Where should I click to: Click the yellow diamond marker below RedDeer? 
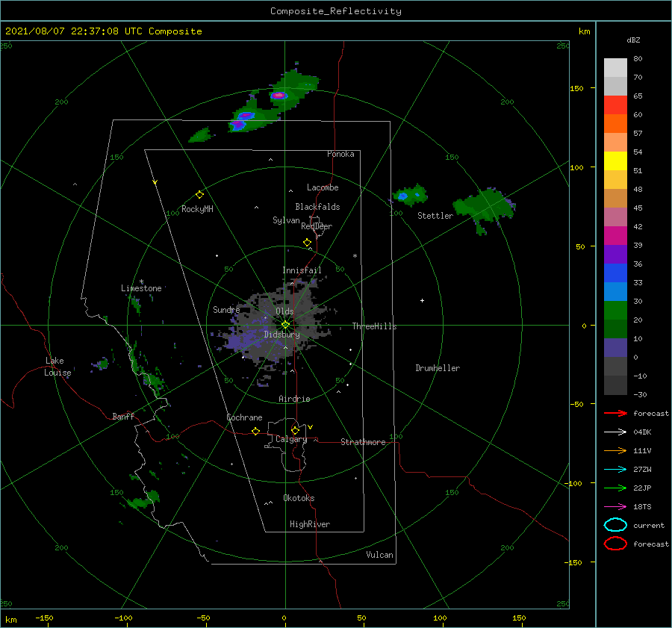click(x=307, y=243)
